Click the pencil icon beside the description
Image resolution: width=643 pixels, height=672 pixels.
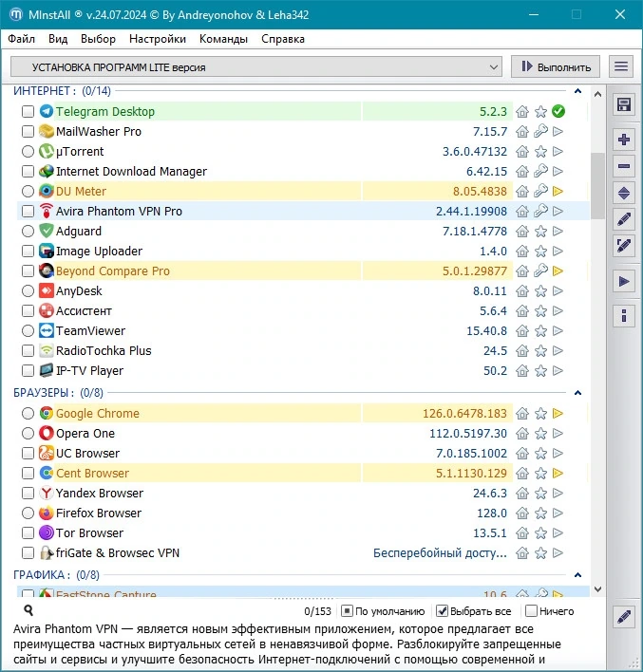click(x=624, y=617)
